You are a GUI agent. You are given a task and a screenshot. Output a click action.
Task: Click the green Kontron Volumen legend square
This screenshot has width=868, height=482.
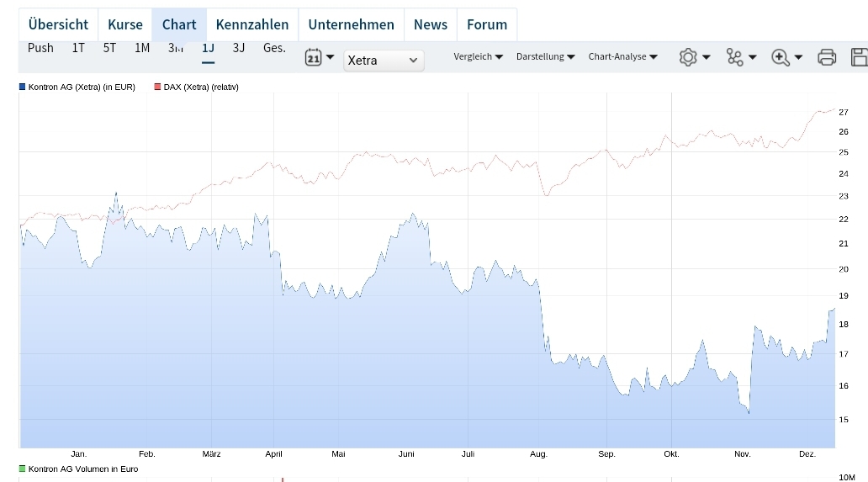pyautogui.click(x=22, y=469)
